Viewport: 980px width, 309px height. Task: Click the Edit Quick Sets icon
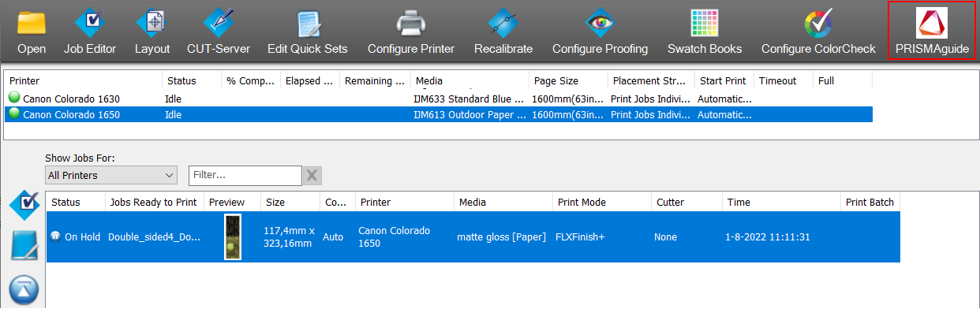pyautogui.click(x=308, y=32)
